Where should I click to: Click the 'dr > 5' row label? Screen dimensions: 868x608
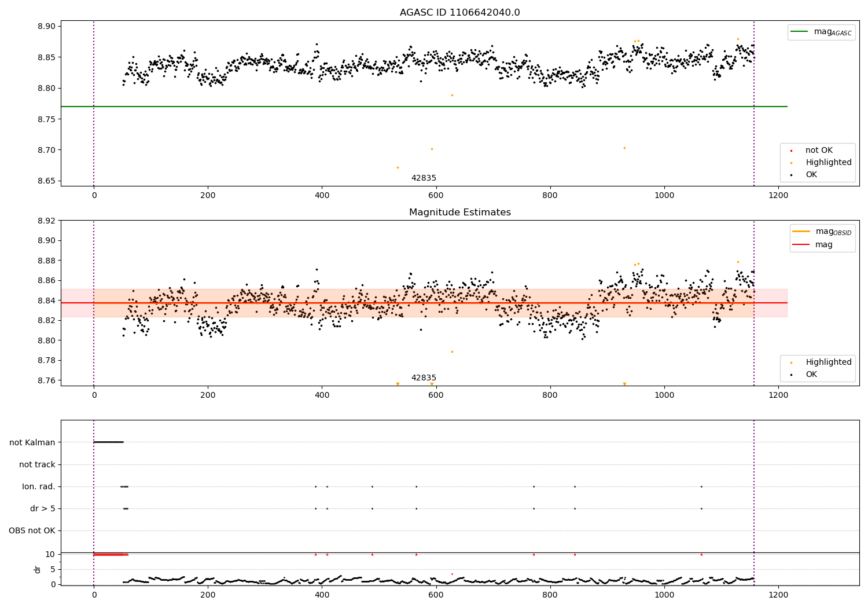[43, 508]
